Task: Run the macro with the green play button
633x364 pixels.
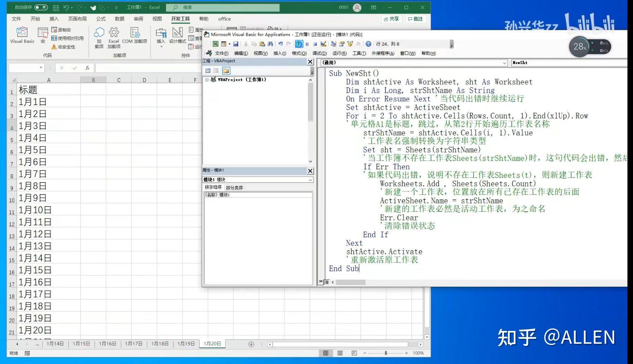Action: [x=299, y=44]
